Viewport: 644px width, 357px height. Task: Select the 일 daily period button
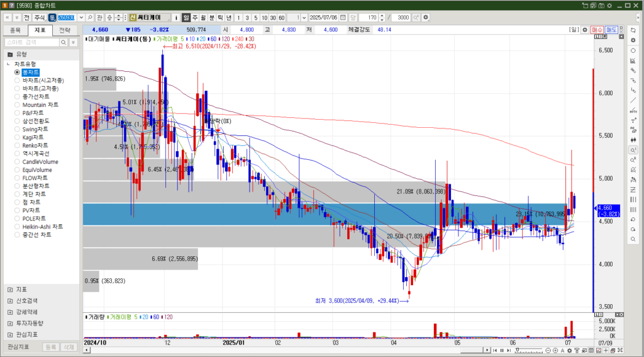tap(186, 18)
